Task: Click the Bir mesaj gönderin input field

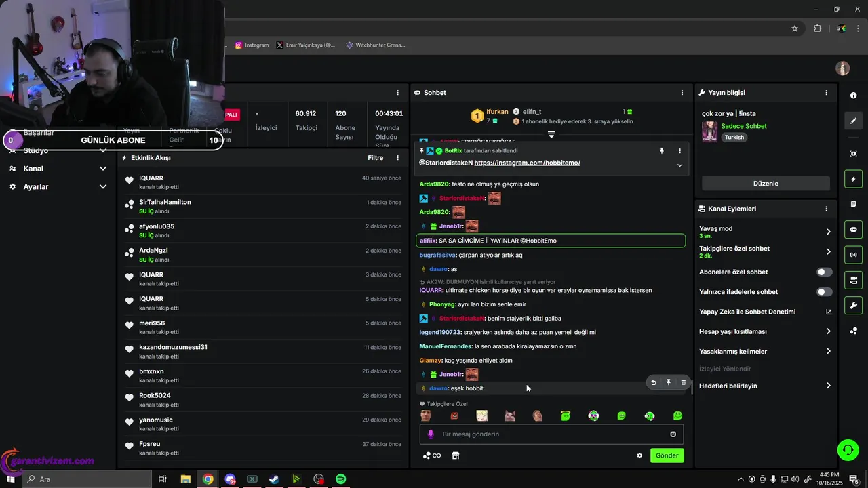Action: [551, 434]
